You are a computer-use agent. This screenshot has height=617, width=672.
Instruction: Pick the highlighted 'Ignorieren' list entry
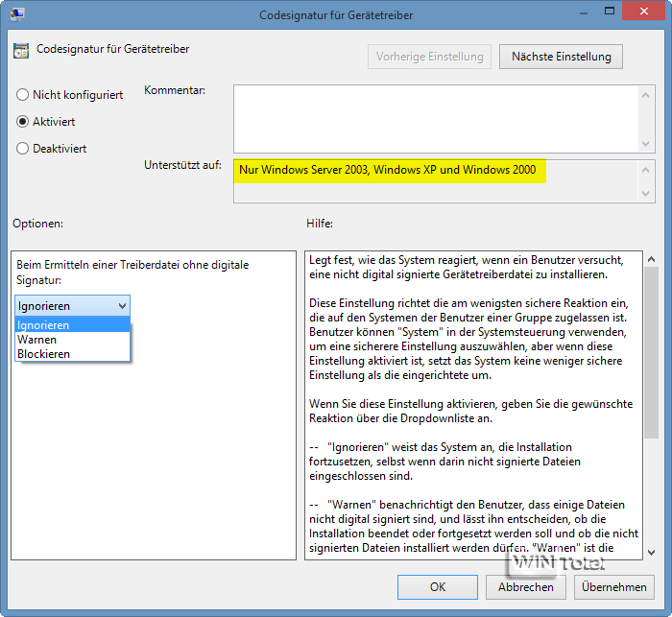pos(43,325)
